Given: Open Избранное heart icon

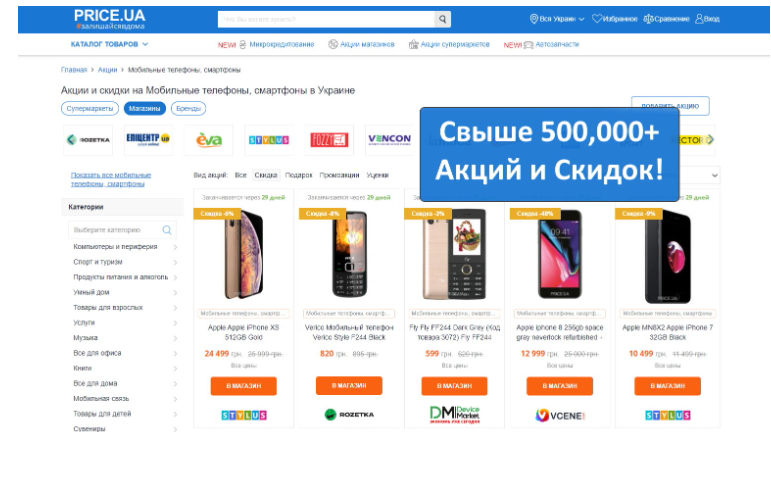Looking at the screenshot, I should pos(596,19).
